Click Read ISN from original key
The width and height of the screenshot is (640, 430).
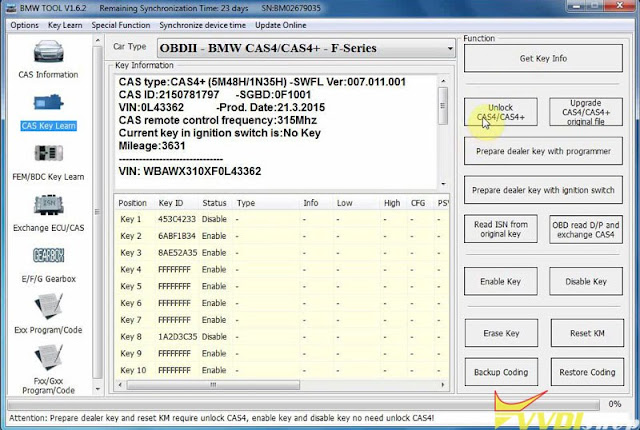[500, 229]
